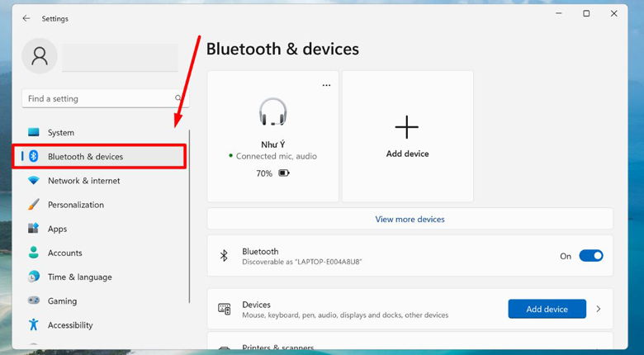Click the Apps icon in sidebar

[33, 228]
